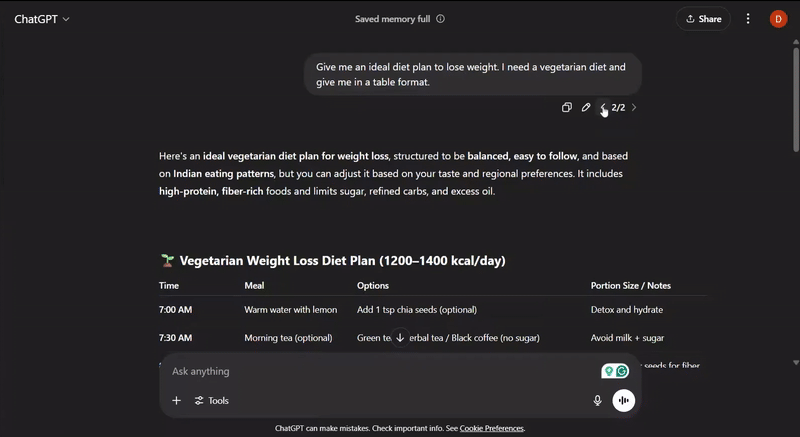The height and width of the screenshot is (437, 800).
Task: Open the Tools menu
Action: coord(211,400)
